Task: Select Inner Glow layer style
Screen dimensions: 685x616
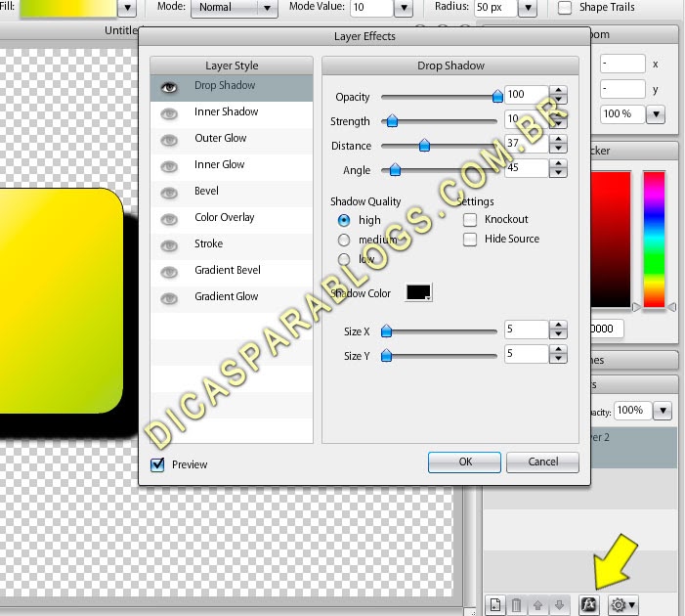Action: coord(232,166)
